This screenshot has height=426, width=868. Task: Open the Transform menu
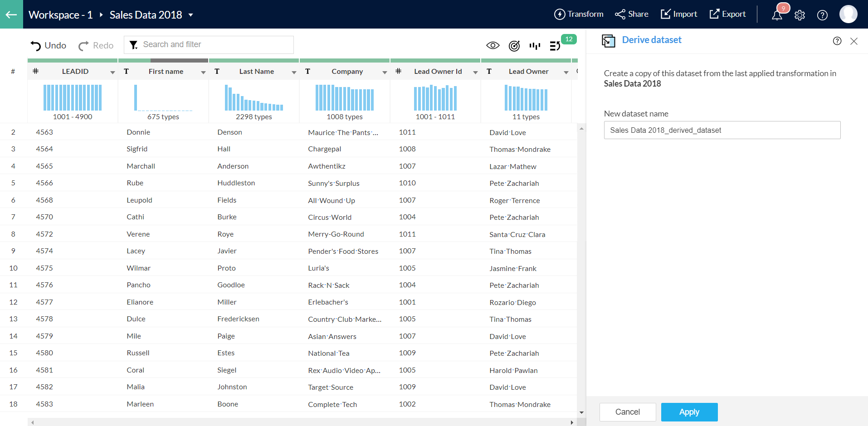[579, 15]
